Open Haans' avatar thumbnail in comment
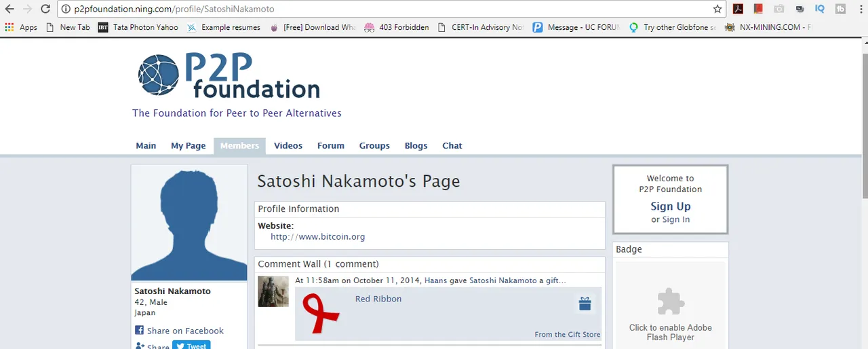868x349 pixels. pyautogui.click(x=273, y=291)
